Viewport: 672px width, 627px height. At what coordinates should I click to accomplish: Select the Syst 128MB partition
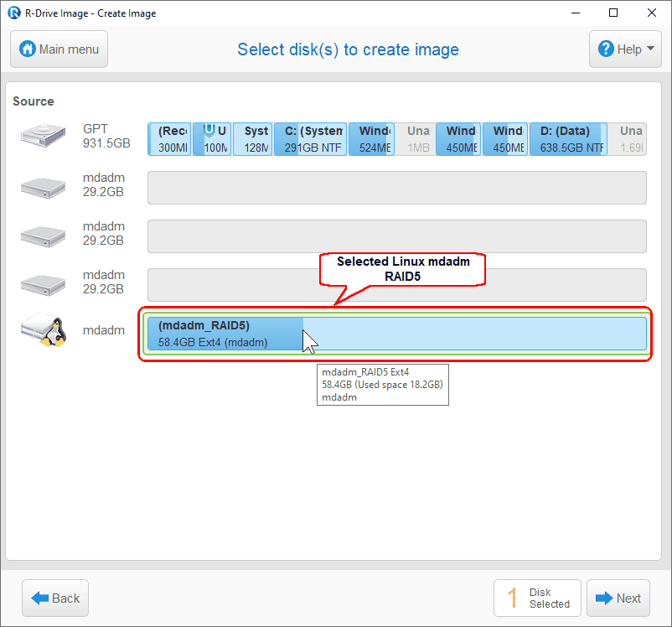[x=252, y=139]
